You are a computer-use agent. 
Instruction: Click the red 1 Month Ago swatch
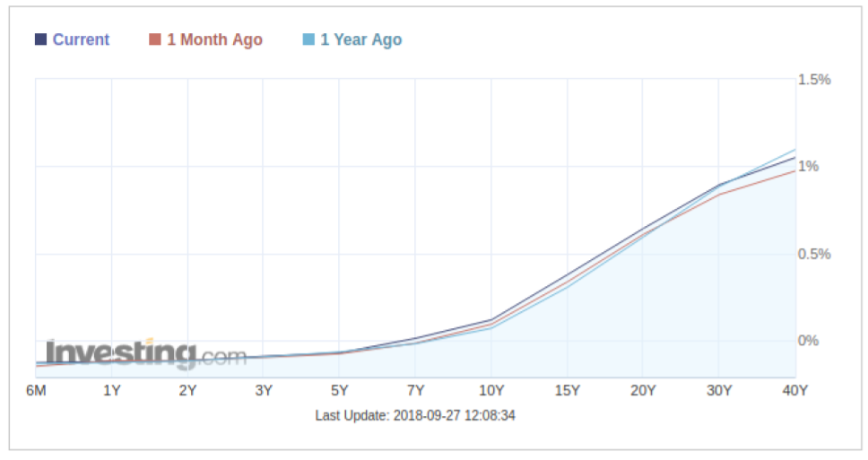point(154,39)
